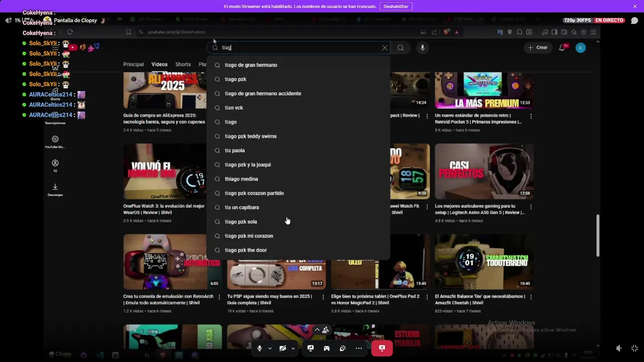Open the AliExpress 2025 guide thumbnail
This screenshot has height=362, width=644.
tap(165, 90)
